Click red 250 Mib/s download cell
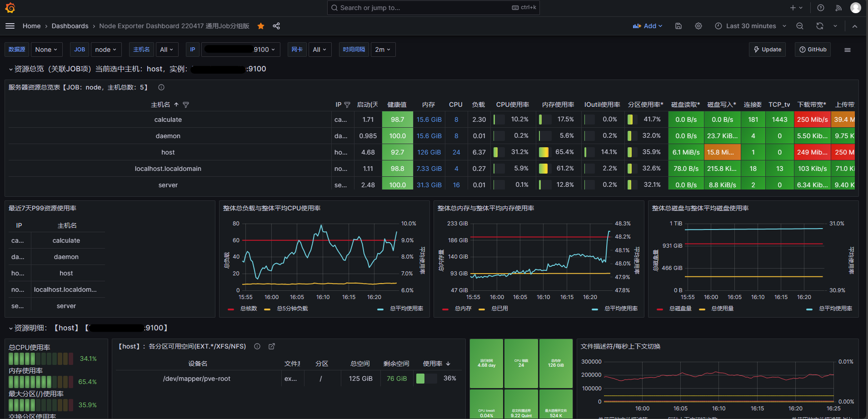This screenshot has width=868, height=419. [x=813, y=120]
